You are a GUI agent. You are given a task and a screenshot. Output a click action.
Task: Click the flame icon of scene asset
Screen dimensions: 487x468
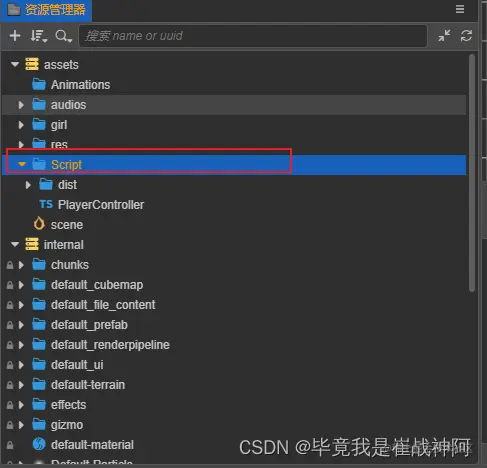click(39, 224)
